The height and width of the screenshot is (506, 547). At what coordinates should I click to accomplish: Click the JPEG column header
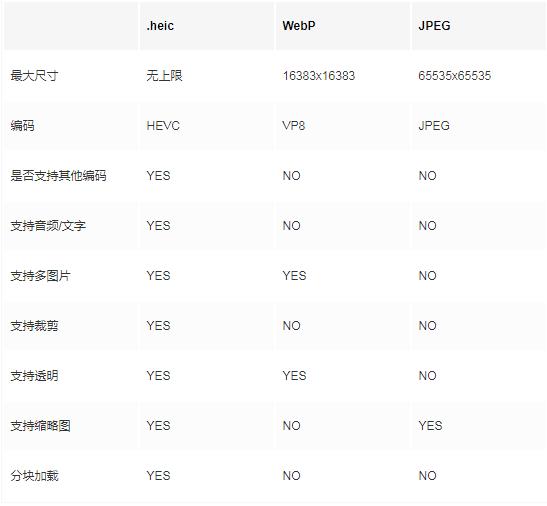tap(434, 26)
